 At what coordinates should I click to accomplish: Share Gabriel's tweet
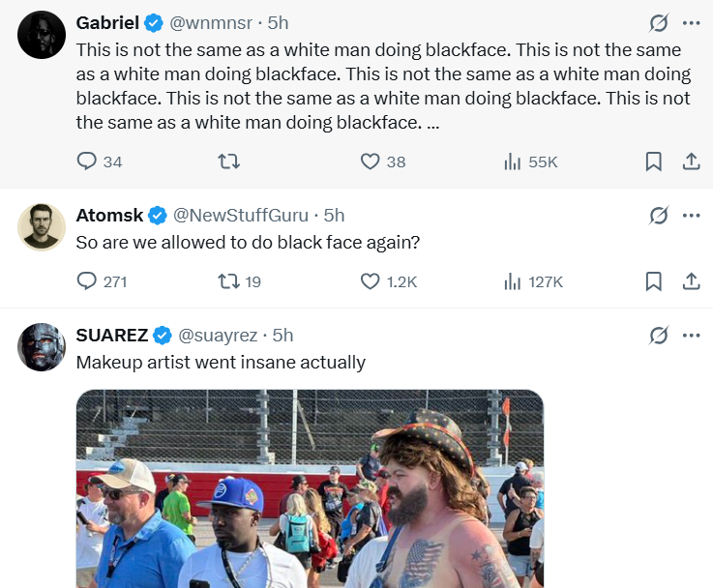[x=692, y=162]
